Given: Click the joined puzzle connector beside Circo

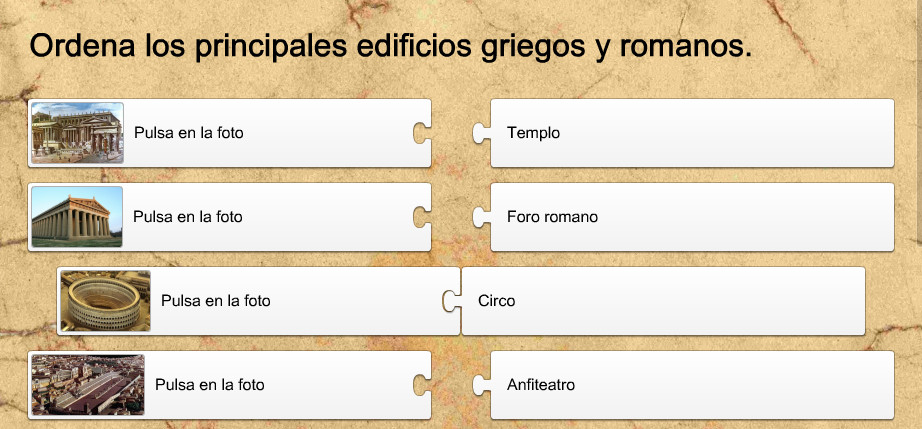Looking at the screenshot, I should coord(452,301).
